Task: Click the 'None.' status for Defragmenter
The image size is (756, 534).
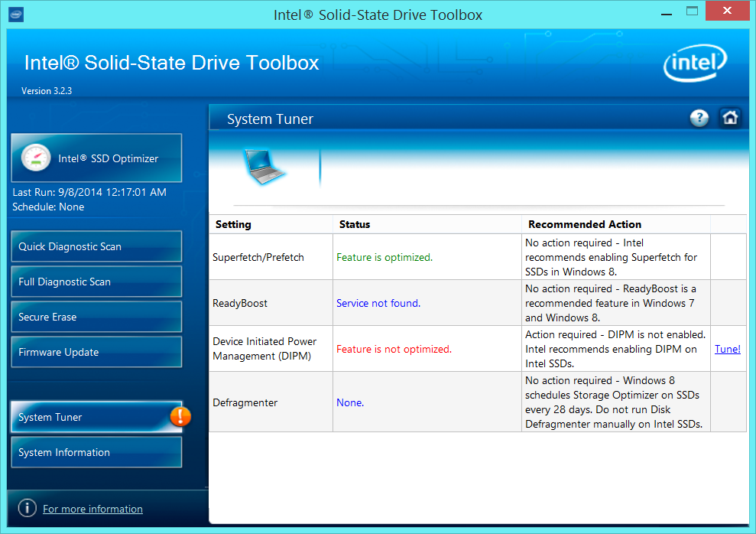Action: click(x=350, y=402)
